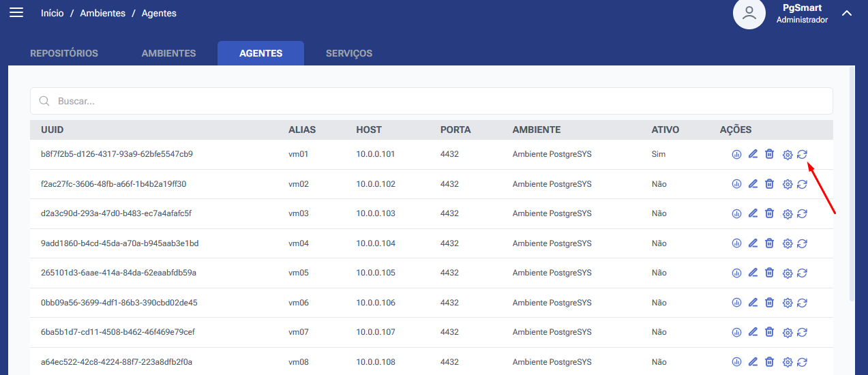Open settings gear icon for vm02
Screen dimensions: 868x375
[x=788, y=184]
